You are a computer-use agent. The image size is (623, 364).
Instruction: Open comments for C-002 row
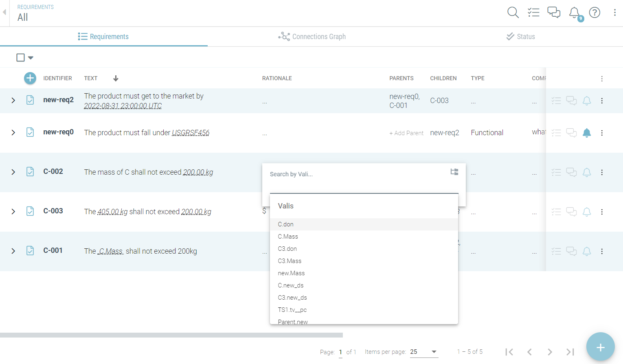point(572,172)
